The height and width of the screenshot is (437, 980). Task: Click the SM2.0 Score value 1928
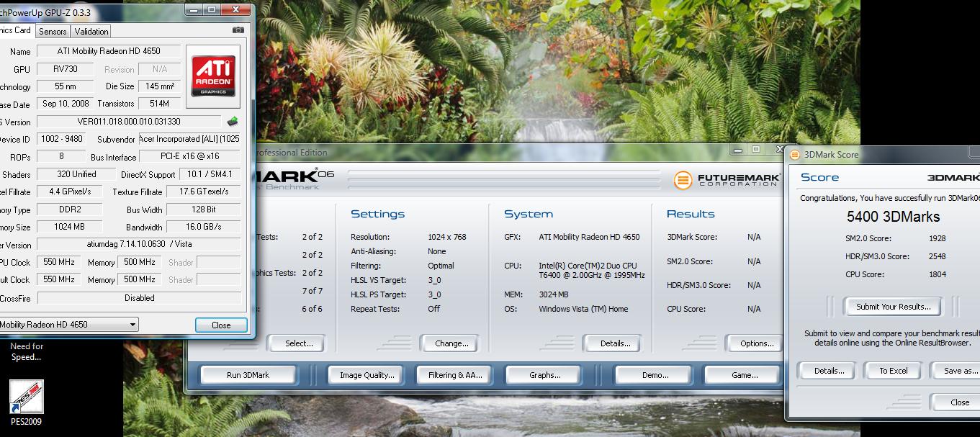pos(937,238)
